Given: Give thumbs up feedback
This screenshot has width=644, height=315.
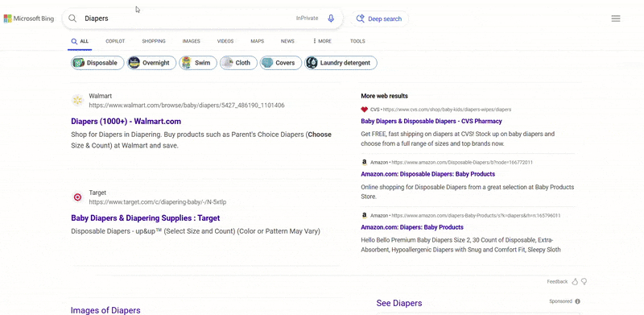Looking at the screenshot, I should (575, 282).
